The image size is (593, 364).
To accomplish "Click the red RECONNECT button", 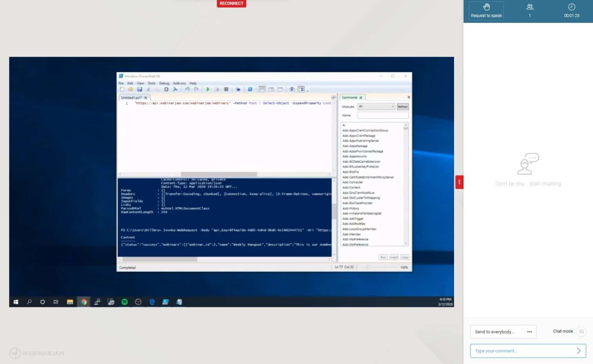I will (231, 3).
